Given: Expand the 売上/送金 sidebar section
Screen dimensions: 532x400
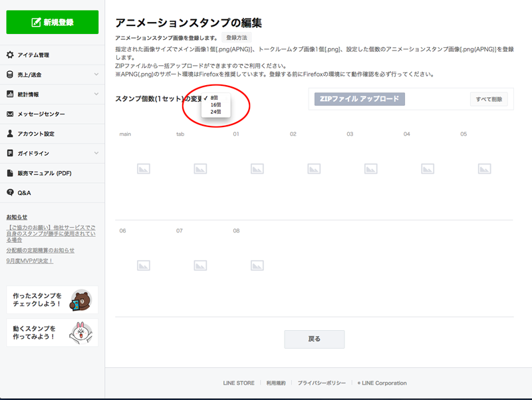Looking at the screenshot, I should [x=96, y=75].
